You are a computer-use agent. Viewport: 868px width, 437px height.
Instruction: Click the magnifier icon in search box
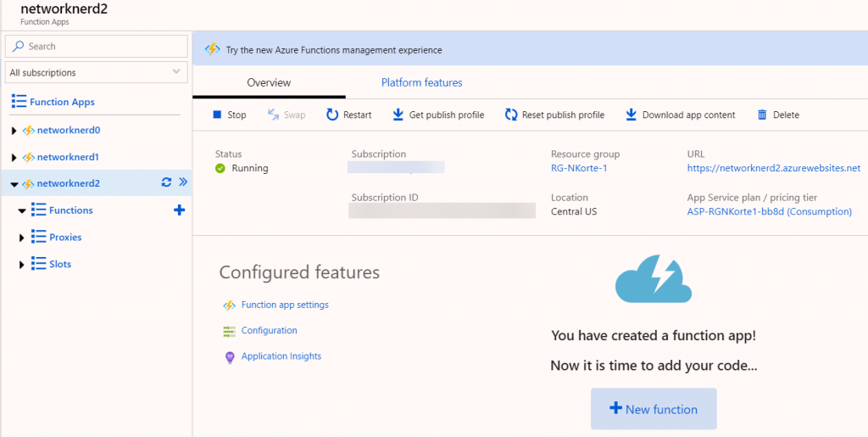[19, 46]
